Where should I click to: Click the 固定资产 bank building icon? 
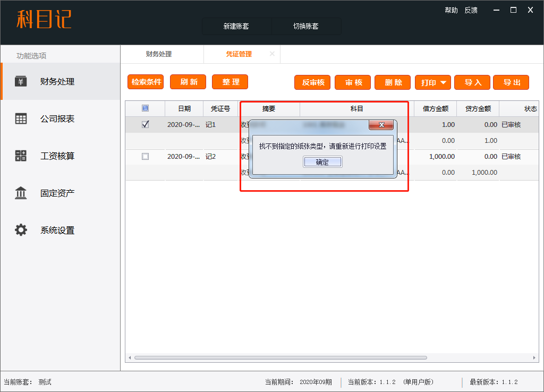21,193
